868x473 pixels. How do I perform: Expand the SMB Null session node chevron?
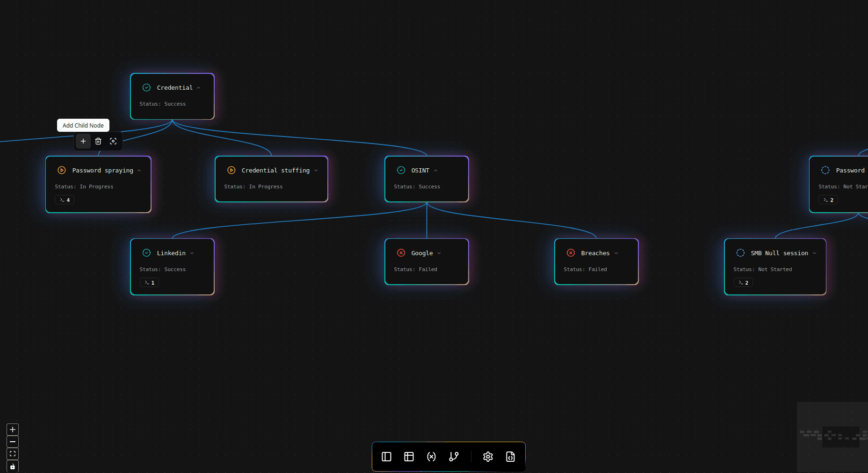point(815,253)
